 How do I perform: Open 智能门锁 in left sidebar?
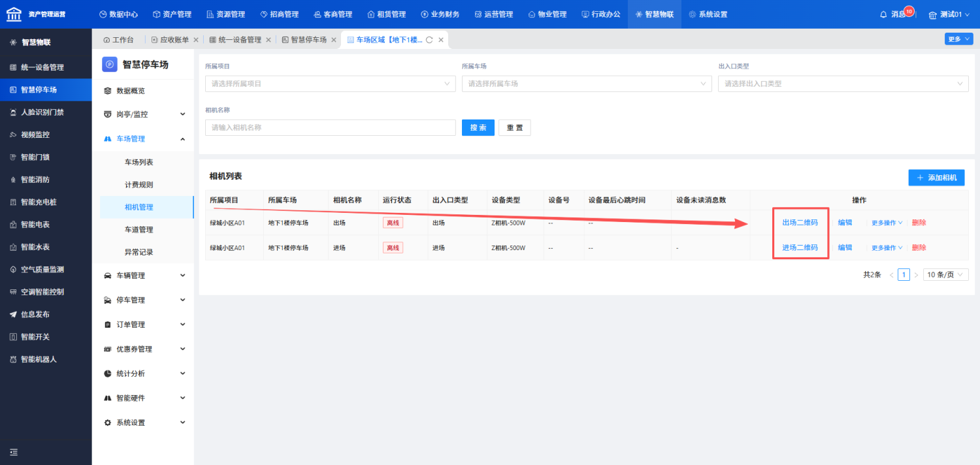tap(46, 157)
